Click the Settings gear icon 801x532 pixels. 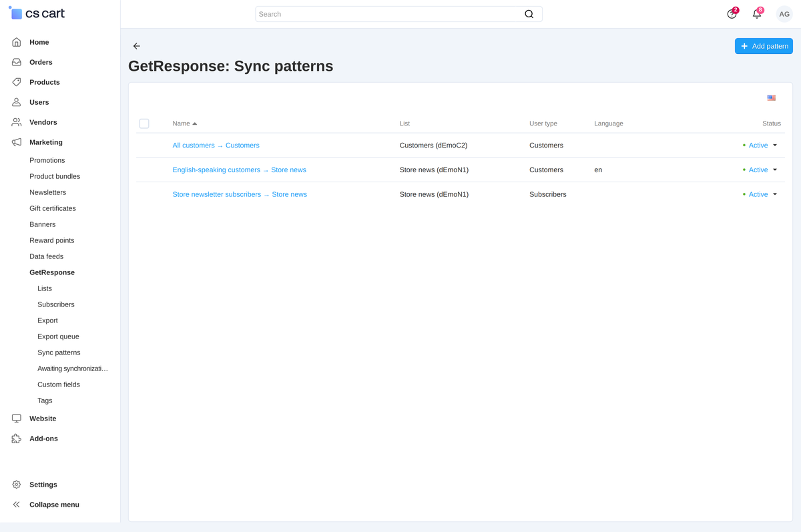coord(17,485)
